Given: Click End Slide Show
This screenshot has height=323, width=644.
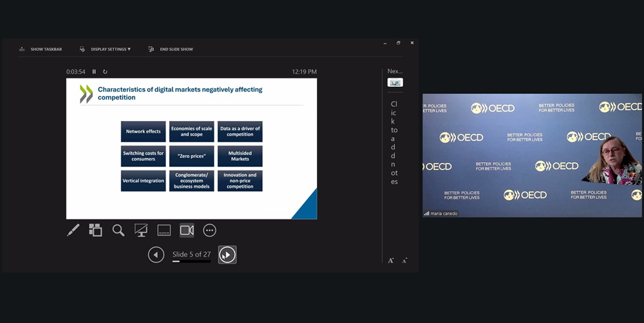Looking at the screenshot, I should point(171,49).
